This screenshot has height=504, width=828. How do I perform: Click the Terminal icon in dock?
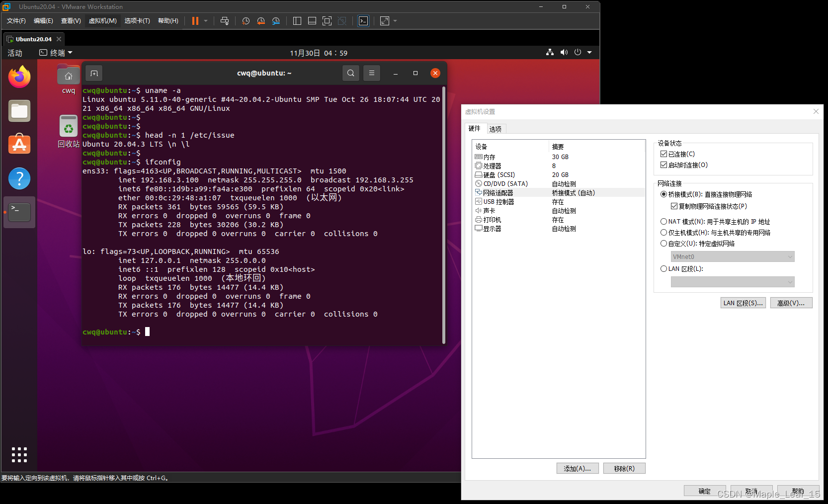tap(19, 212)
